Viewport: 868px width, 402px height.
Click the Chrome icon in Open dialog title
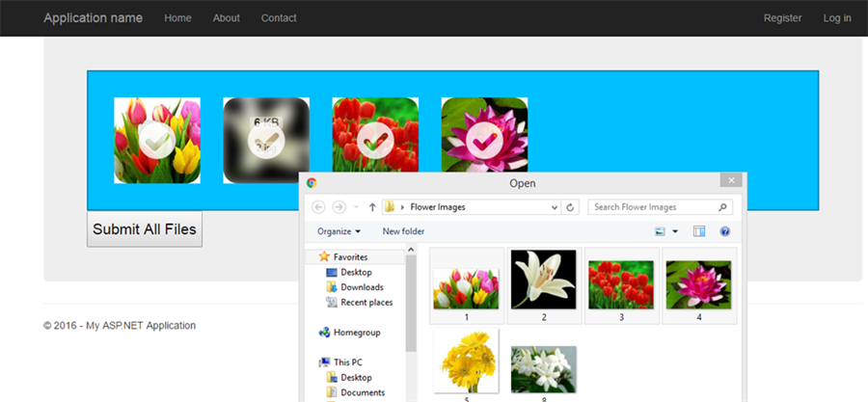coord(312,183)
